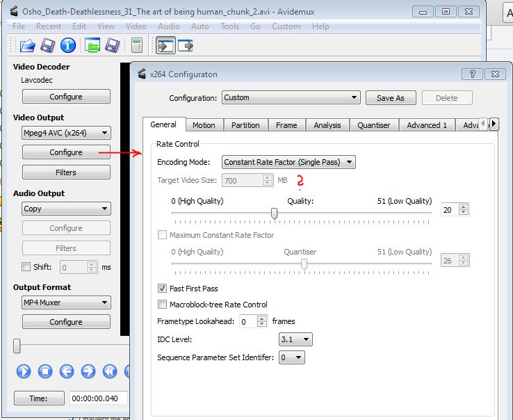Go to previous frame arrow
Viewport: 513px width, 420px height.
67,371
